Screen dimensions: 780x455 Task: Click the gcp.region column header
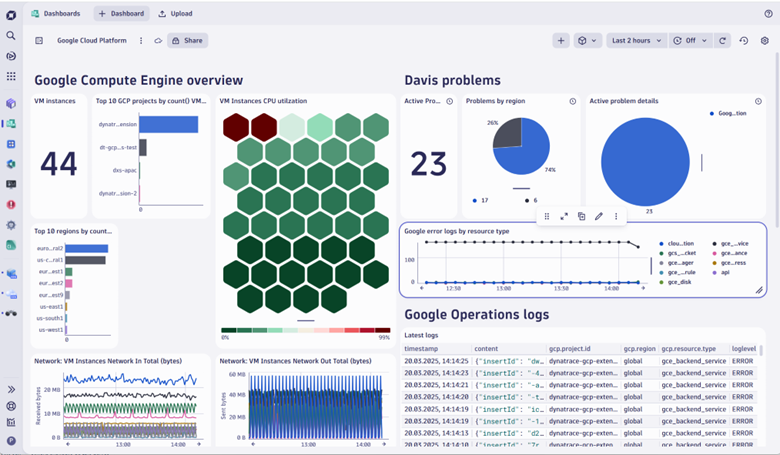point(640,349)
